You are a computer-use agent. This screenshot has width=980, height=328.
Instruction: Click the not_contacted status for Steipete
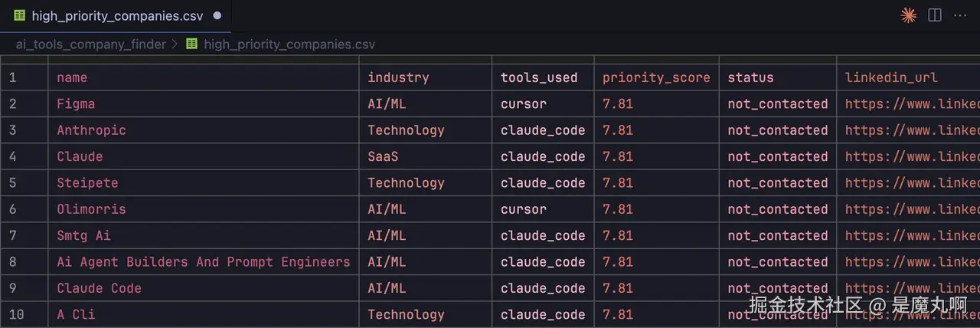click(x=777, y=183)
